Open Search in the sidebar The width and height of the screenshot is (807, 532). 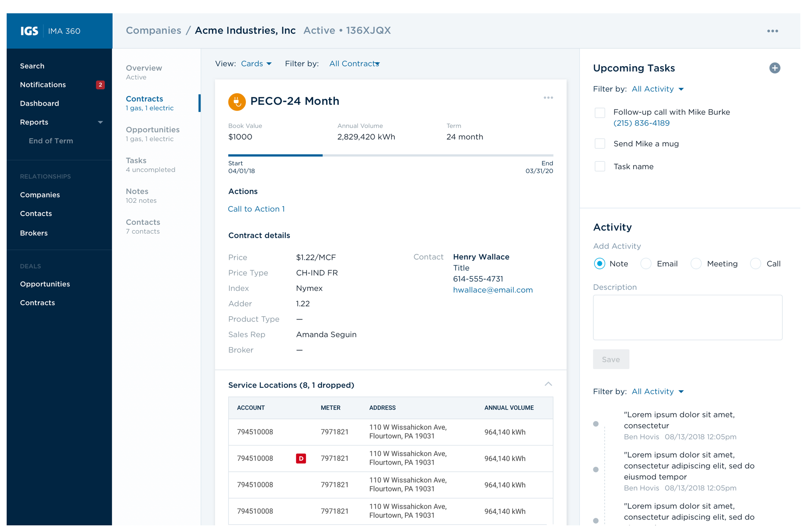click(x=32, y=66)
